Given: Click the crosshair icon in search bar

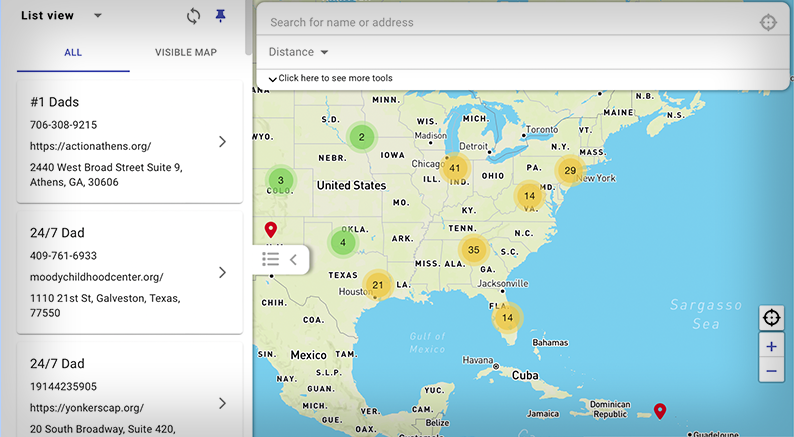Looking at the screenshot, I should pyautogui.click(x=768, y=22).
